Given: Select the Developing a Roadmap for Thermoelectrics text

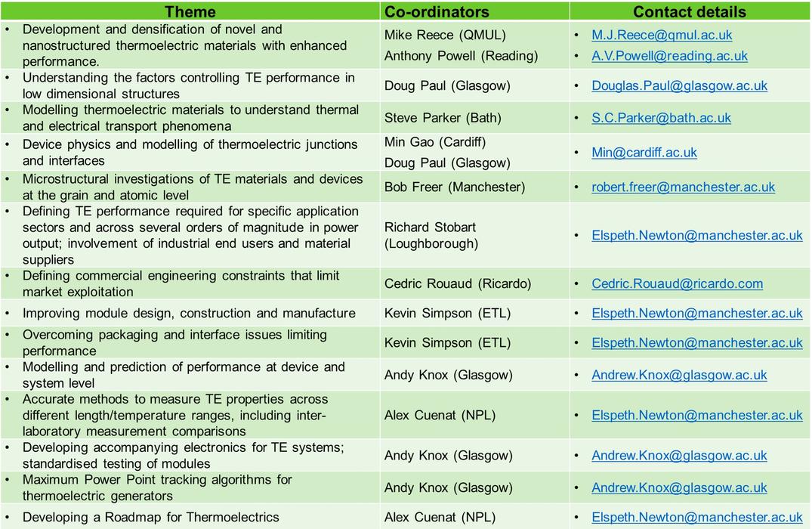Looking at the screenshot, I should point(151,517).
